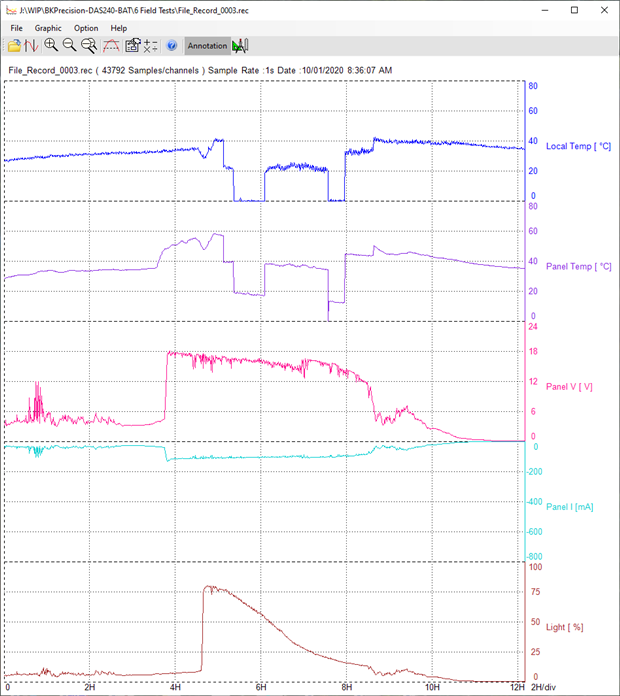This screenshot has height=696, width=620.
Task: Toggle the Annotation button
Action: [207, 46]
